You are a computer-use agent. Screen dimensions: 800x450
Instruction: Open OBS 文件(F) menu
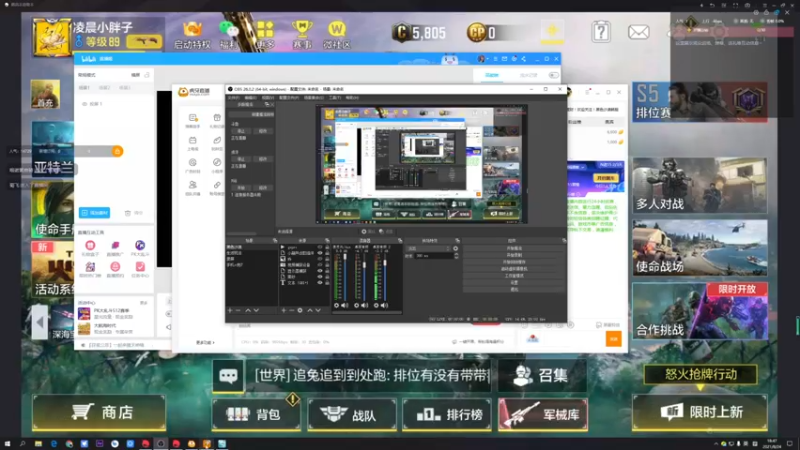pyautogui.click(x=234, y=97)
